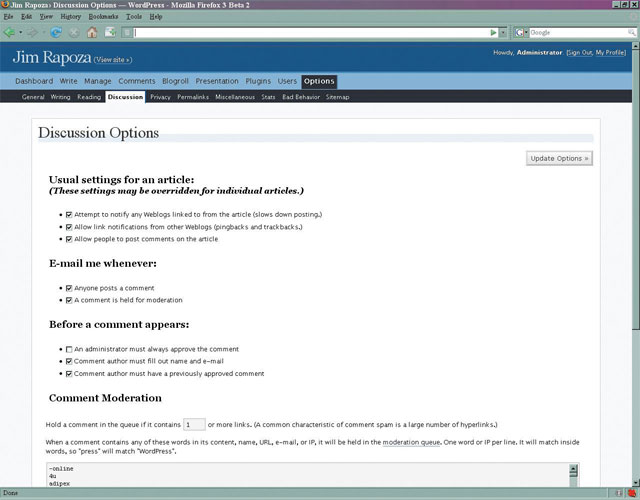Select the Discussion subtab

[125, 97]
